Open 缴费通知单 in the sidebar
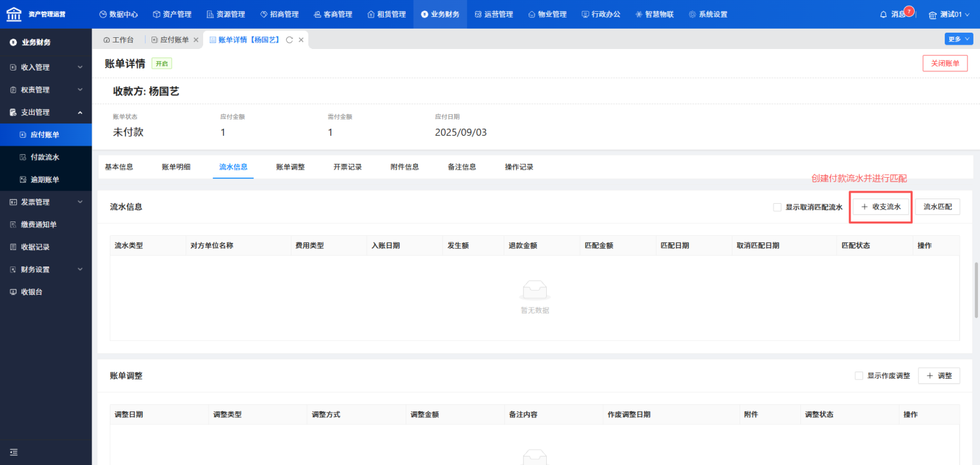This screenshot has width=980, height=465. click(46, 225)
